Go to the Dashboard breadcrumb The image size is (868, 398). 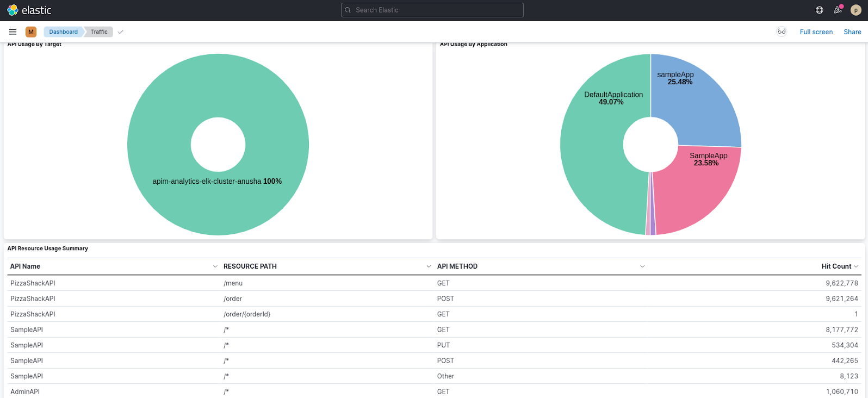tap(63, 32)
